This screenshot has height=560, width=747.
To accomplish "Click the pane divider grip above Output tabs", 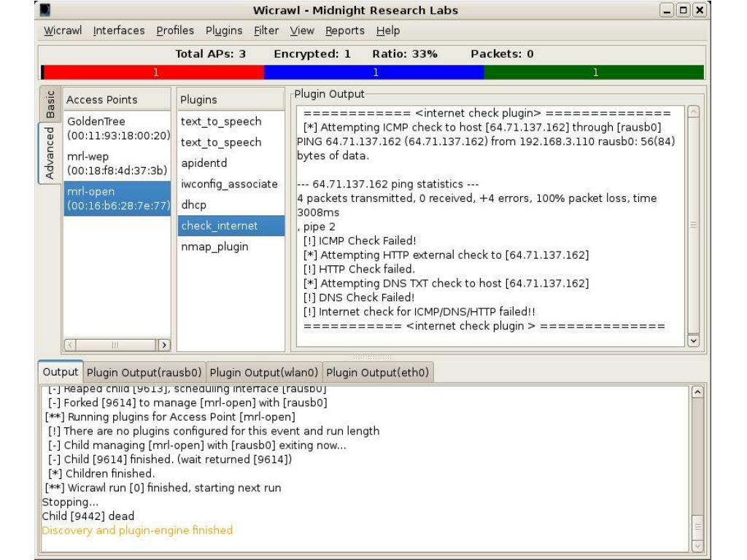I will (372, 357).
